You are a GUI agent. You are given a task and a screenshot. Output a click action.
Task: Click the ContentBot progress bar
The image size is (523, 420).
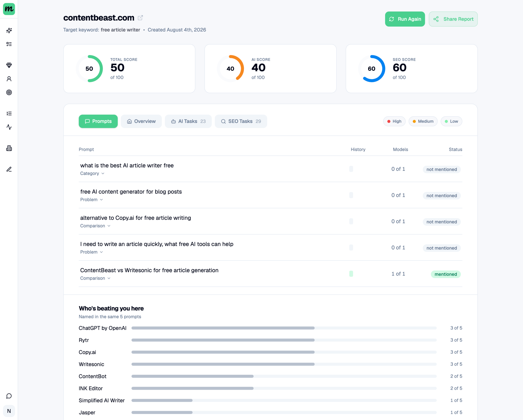point(284,376)
